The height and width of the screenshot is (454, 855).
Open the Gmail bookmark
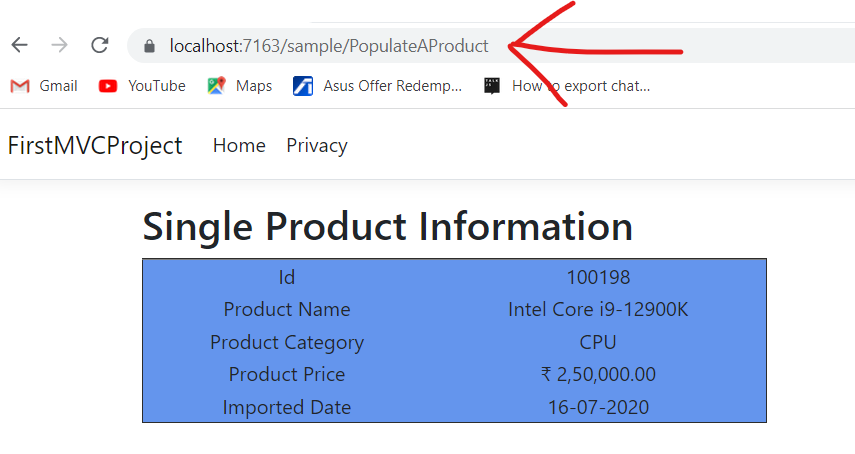point(44,86)
